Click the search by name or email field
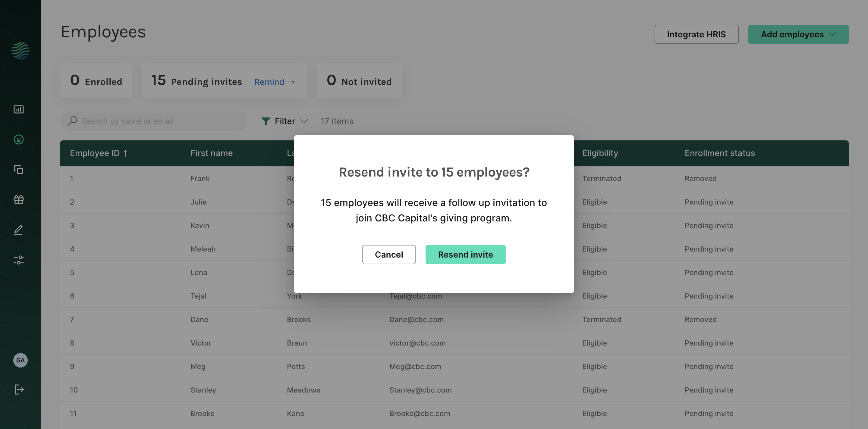This screenshot has height=429, width=868. pos(153,121)
